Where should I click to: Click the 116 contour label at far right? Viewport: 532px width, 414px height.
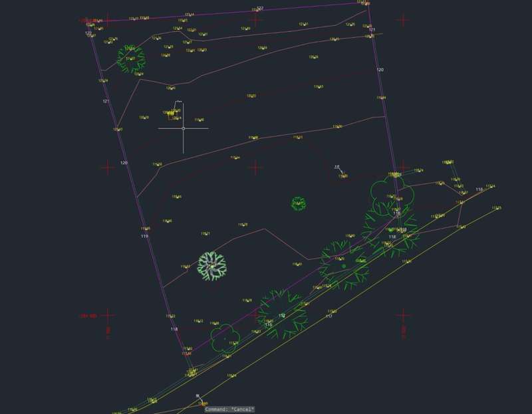click(x=479, y=189)
